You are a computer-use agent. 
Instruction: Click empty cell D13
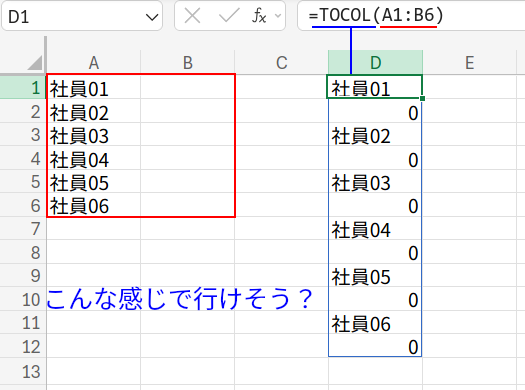tap(375, 371)
